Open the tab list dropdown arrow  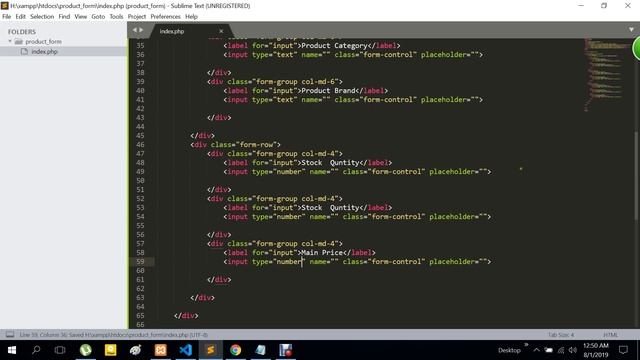click(631, 30)
